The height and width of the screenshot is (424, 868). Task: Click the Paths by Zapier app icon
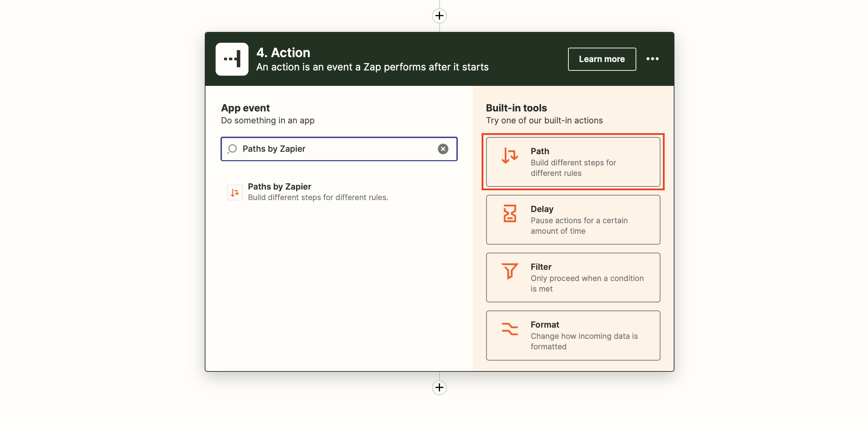pyautogui.click(x=235, y=192)
